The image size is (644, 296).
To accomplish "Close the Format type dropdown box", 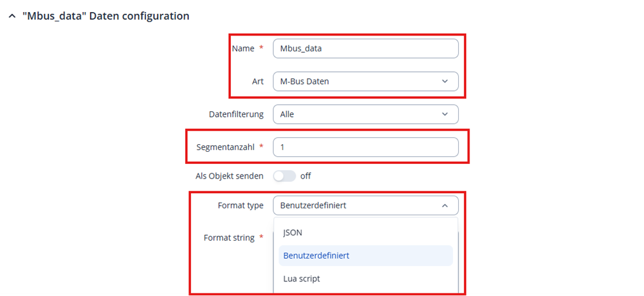I will point(365,206).
